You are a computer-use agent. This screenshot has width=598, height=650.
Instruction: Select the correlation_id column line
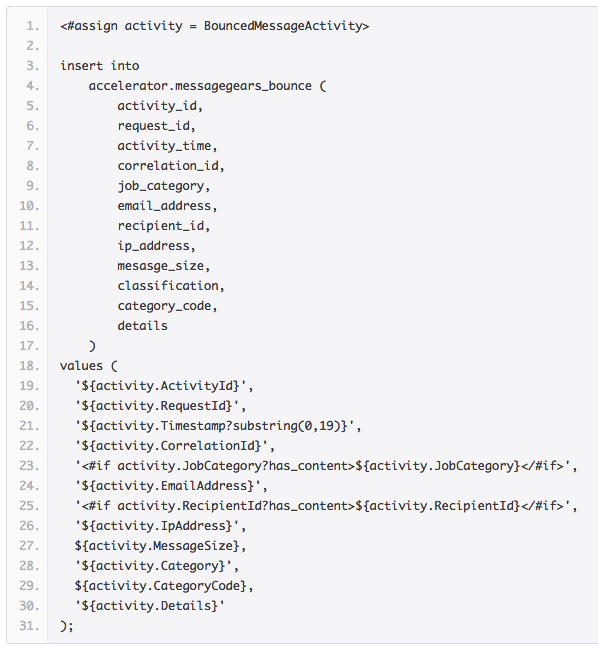pyautogui.click(x=171, y=166)
